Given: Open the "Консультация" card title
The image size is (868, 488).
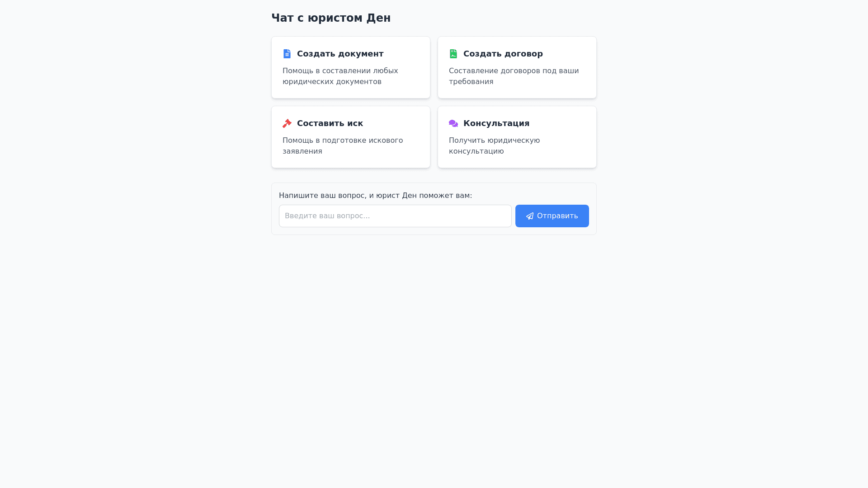Looking at the screenshot, I should (x=496, y=123).
